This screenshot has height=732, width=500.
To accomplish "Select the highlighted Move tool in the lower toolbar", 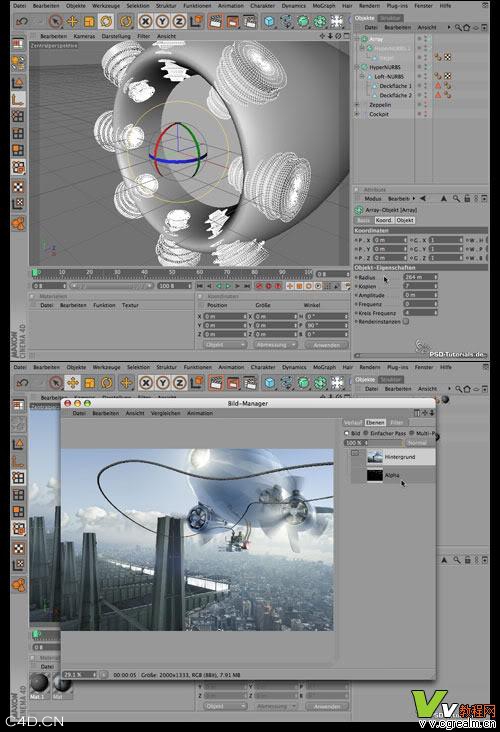I will point(72,383).
